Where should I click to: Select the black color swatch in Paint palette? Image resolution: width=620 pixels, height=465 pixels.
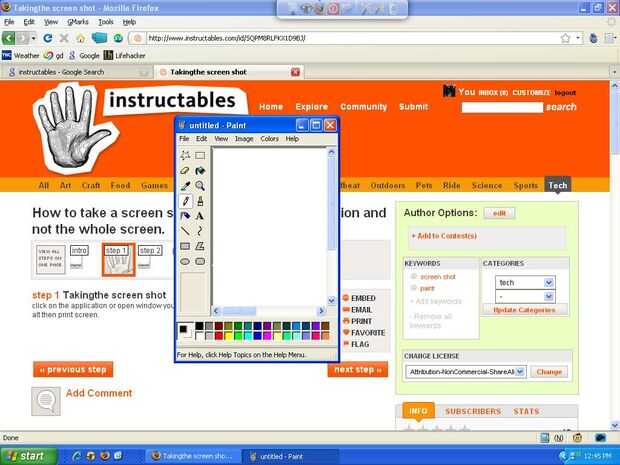(x=199, y=326)
